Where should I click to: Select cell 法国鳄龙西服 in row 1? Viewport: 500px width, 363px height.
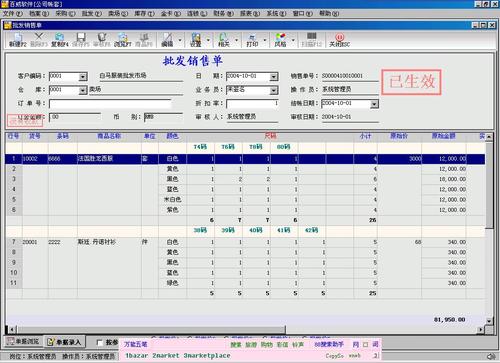click(x=110, y=159)
